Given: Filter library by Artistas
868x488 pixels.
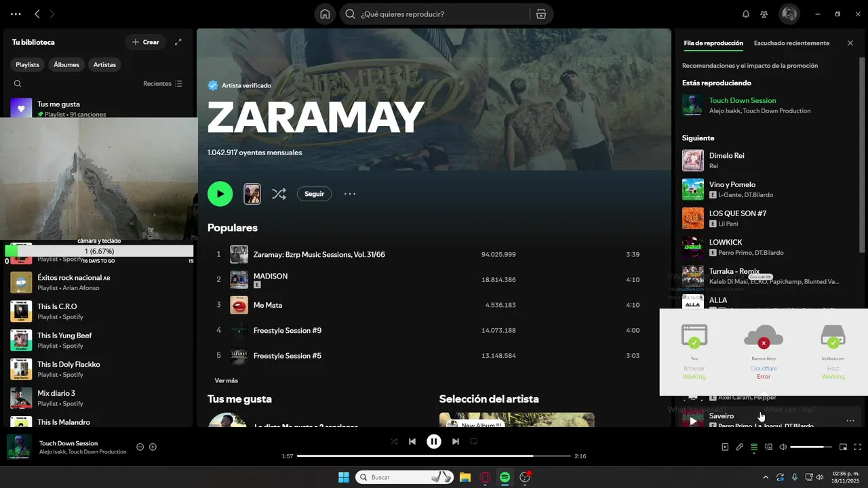Looking at the screenshot, I should tap(105, 65).
